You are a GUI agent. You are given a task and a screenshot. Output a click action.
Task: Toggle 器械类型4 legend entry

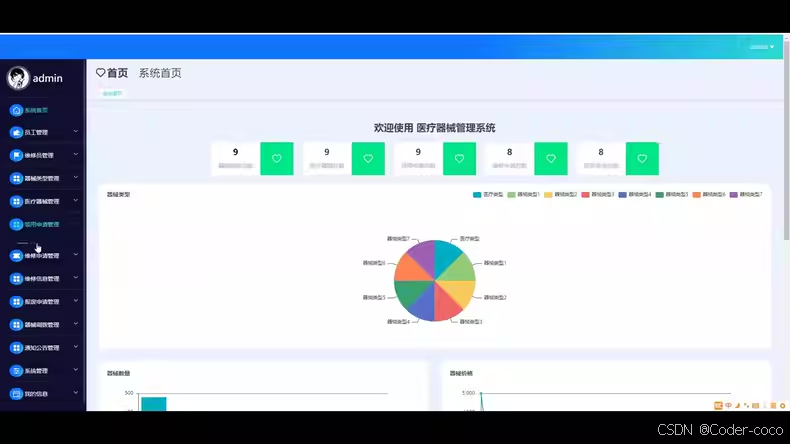pyautogui.click(x=635, y=195)
